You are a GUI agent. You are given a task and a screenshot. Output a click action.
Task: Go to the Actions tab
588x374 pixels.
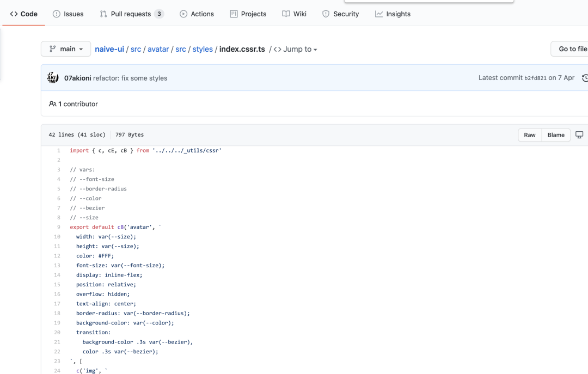point(197,14)
